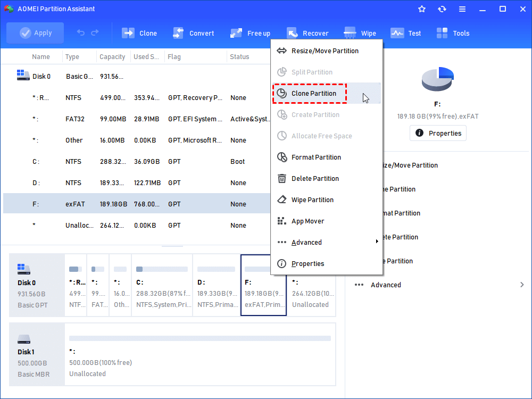Click the F: partition pie chart icon

pyautogui.click(x=438, y=79)
